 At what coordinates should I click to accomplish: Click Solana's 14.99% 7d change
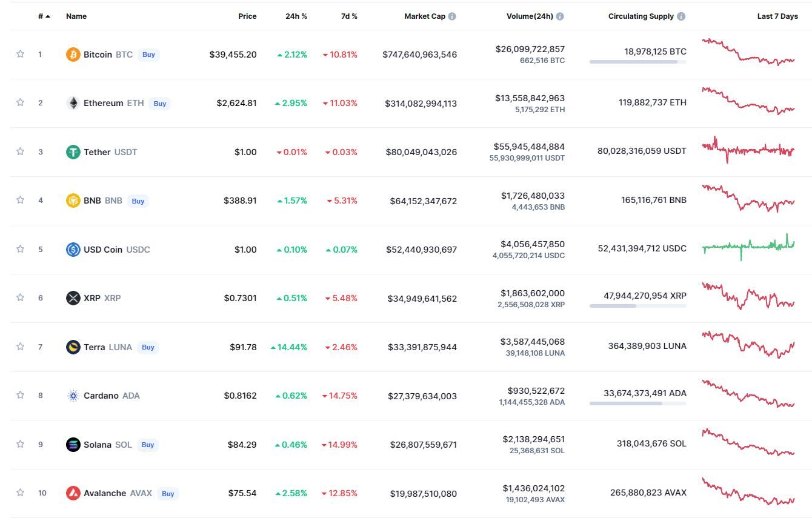[340, 445]
